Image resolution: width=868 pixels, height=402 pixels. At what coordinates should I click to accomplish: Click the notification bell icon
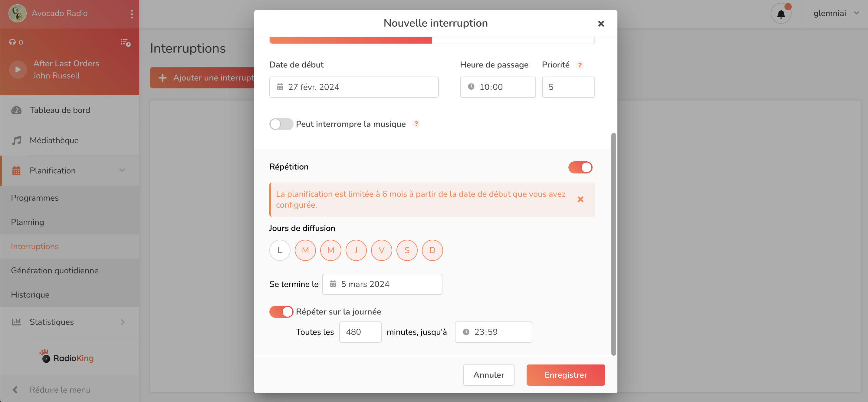(781, 14)
